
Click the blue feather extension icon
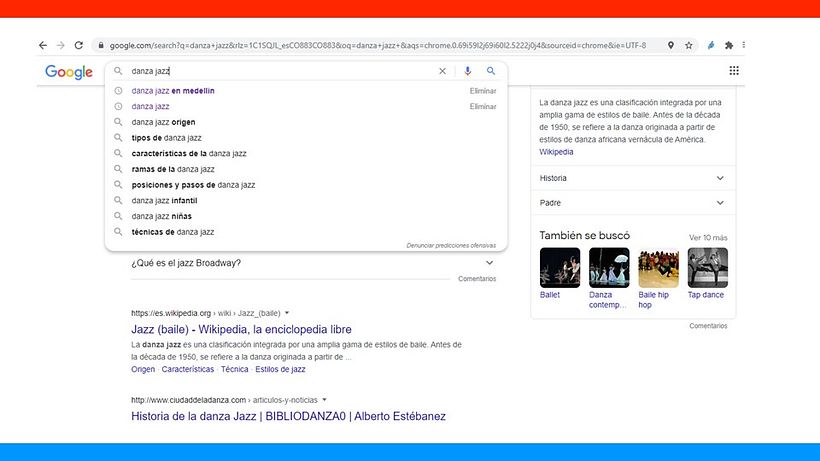[x=711, y=45]
